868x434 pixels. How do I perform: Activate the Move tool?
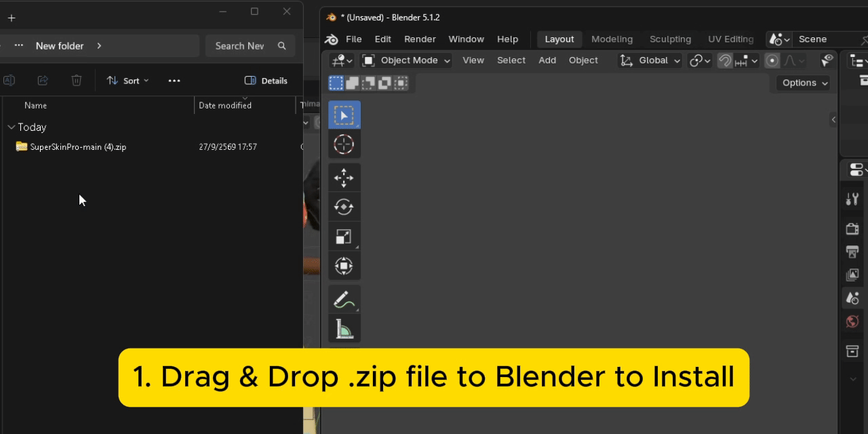pos(344,178)
